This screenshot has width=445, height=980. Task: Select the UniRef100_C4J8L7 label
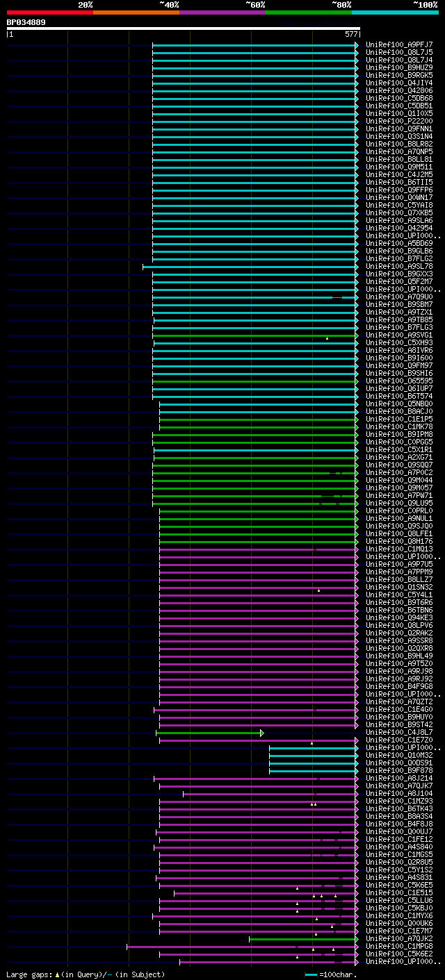399,732
